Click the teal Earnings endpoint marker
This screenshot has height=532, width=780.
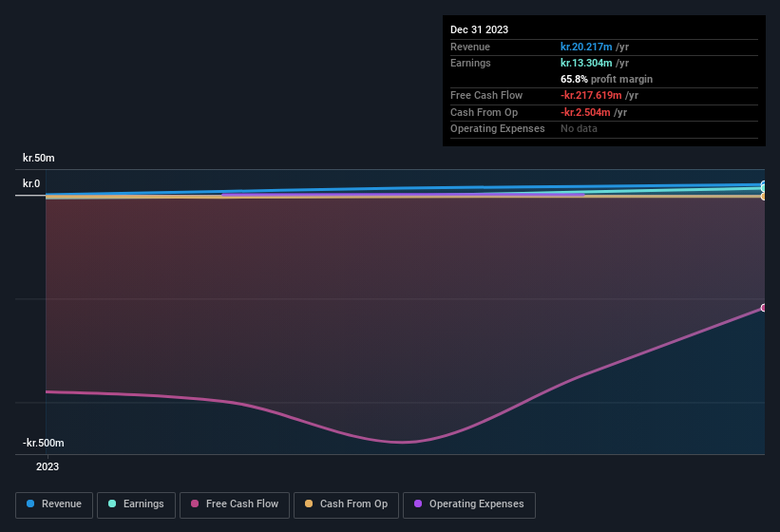click(763, 188)
